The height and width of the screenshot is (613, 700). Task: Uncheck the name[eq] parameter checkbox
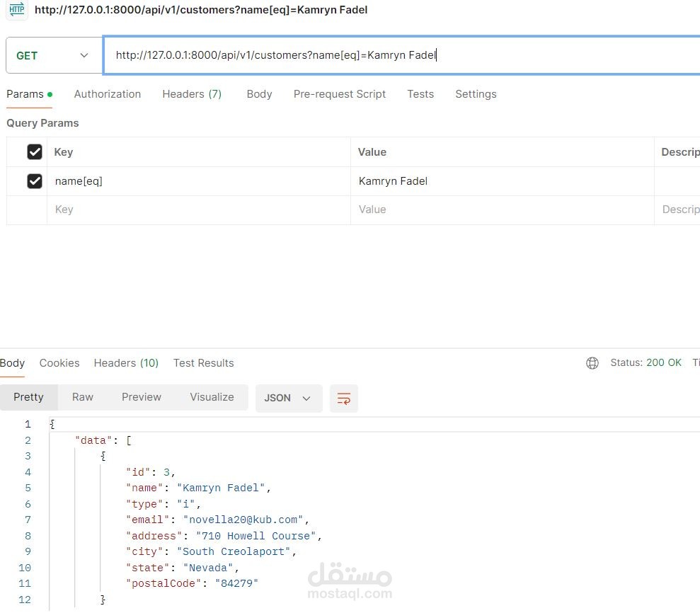tap(35, 181)
